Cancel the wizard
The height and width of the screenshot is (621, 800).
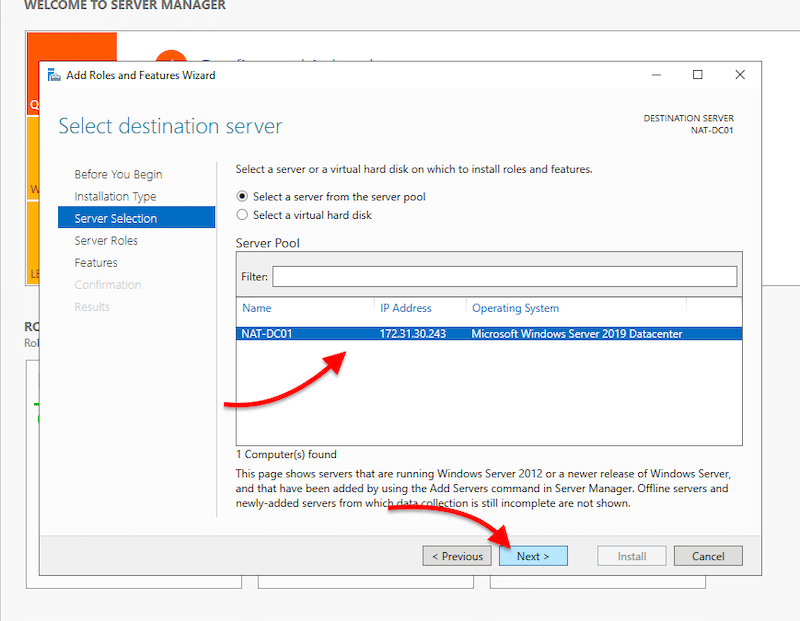pyautogui.click(x=708, y=556)
